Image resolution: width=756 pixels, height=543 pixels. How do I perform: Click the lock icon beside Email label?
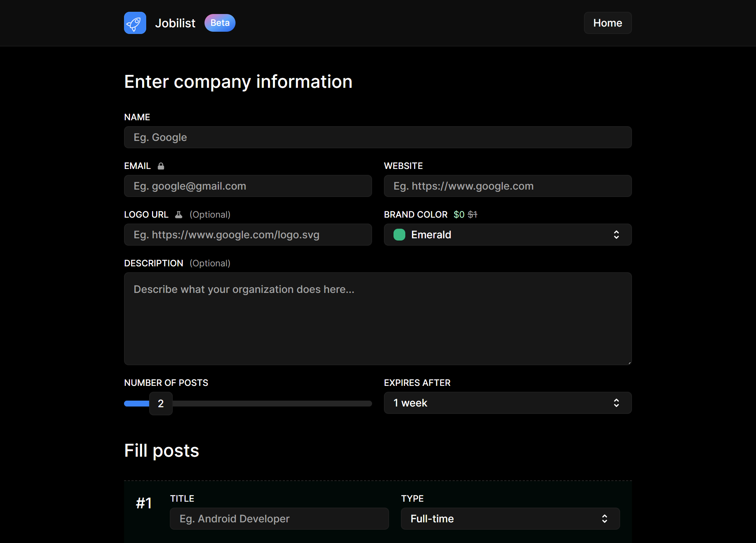[161, 166]
